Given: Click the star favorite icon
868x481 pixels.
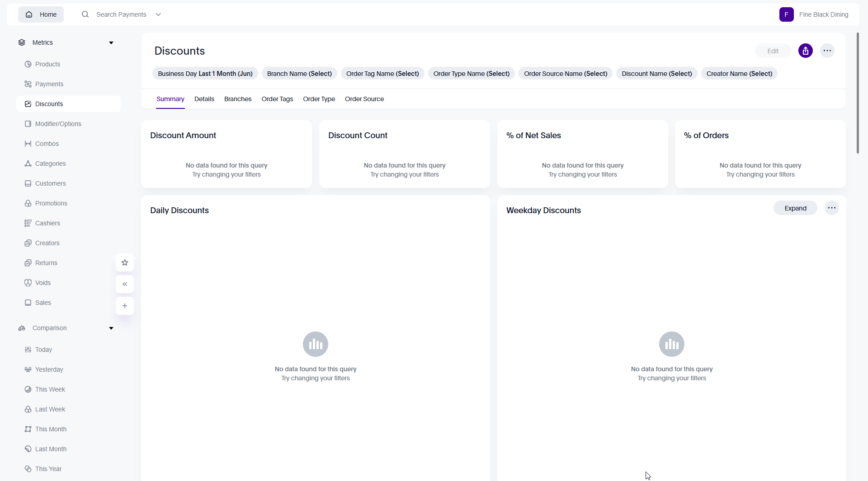Looking at the screenshot, I should (x=124, y=262).
